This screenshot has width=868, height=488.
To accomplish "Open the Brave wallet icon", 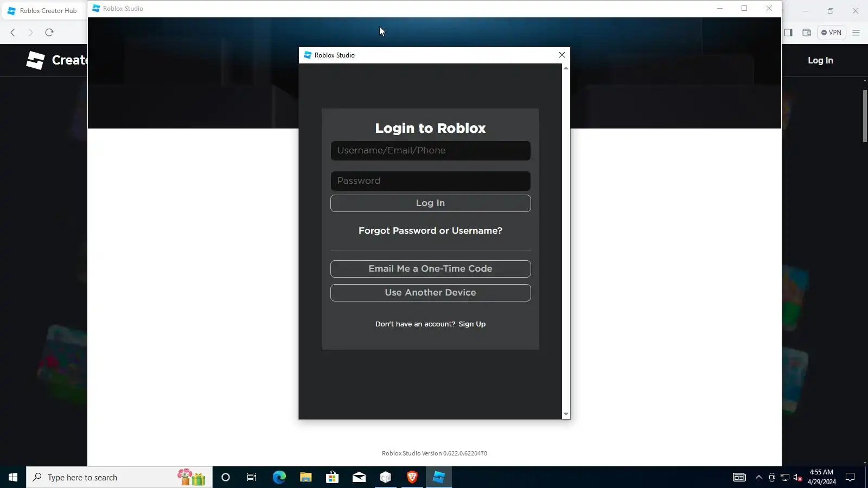I will tap(807, 33).
